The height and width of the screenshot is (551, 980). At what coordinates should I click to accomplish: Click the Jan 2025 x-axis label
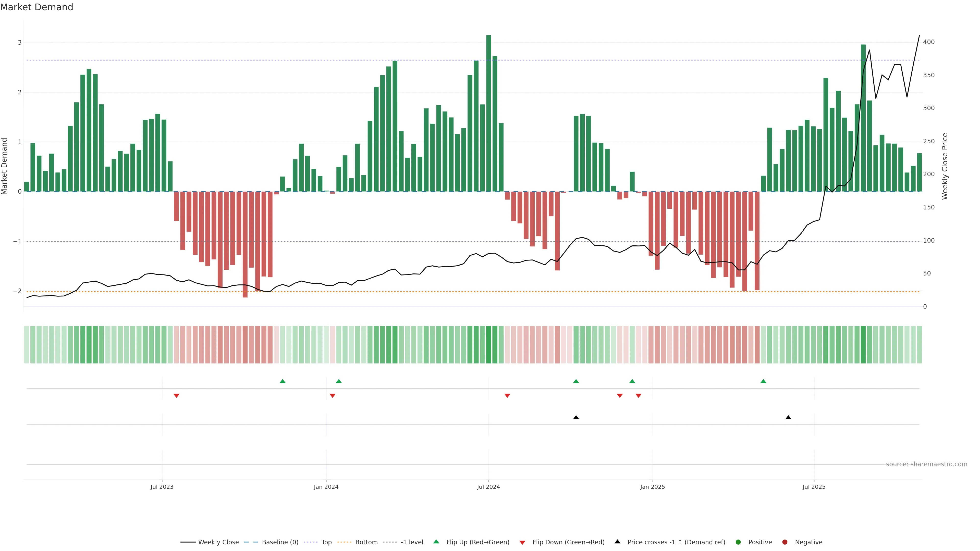pyautogui.click(x=653, y=487)
